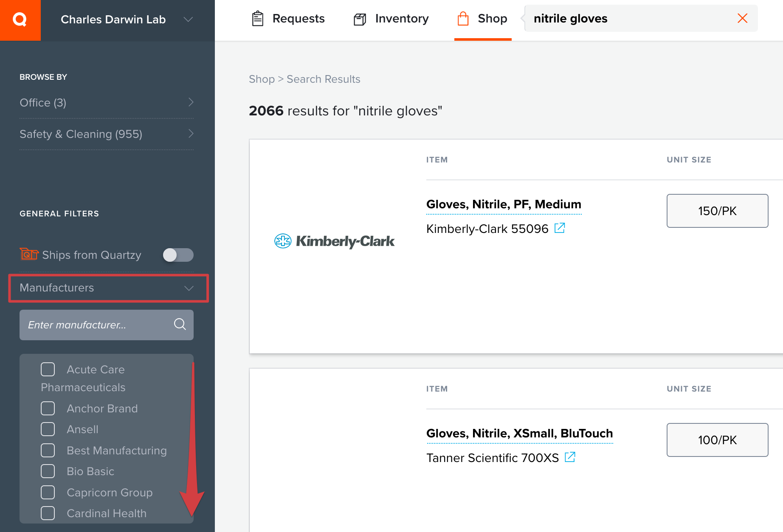Click the Kimberly-Clark 55096 catalog text

(x=487, y=229)
